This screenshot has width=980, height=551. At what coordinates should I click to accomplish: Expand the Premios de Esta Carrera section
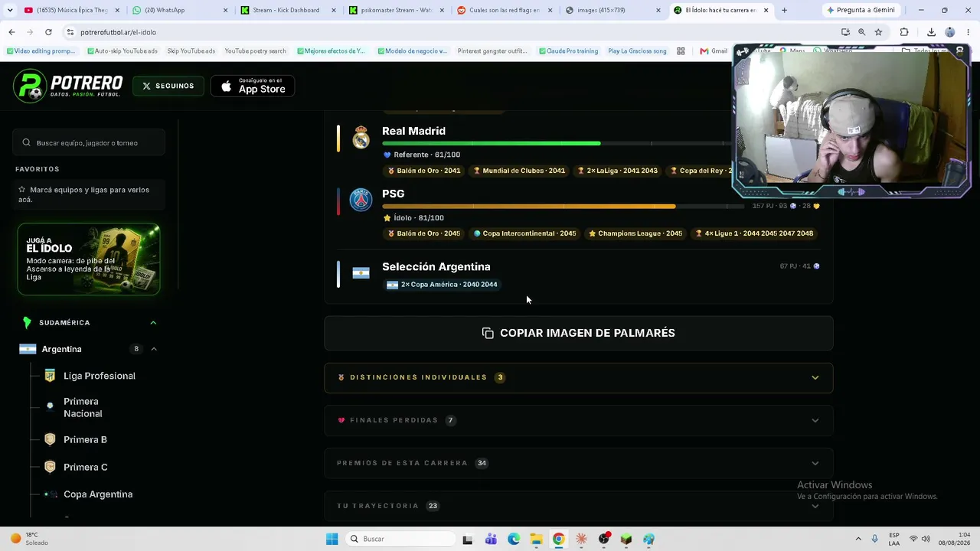579,463
